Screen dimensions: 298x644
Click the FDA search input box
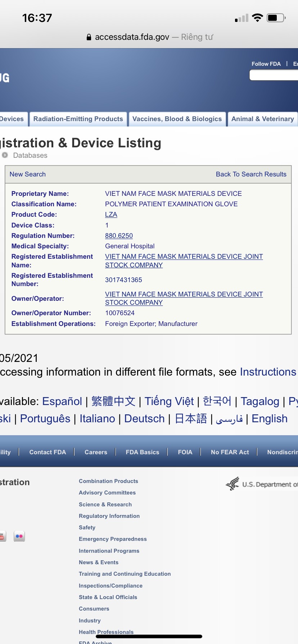(x=274, y=75)
